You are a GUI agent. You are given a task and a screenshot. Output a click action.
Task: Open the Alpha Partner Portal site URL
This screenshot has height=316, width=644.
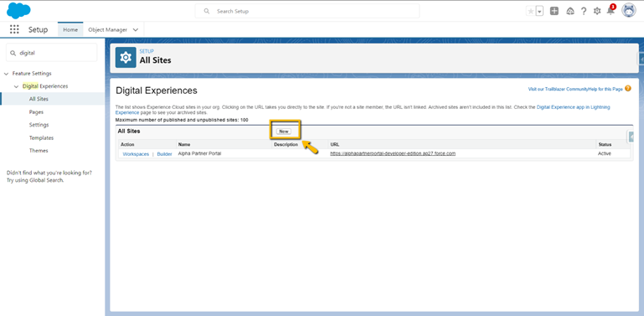pos(393,153)
